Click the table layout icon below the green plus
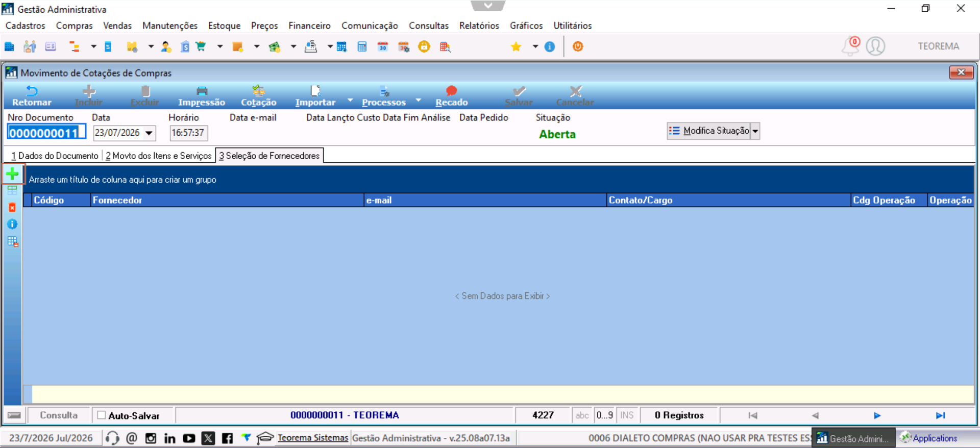 click(x=12, y=191)
